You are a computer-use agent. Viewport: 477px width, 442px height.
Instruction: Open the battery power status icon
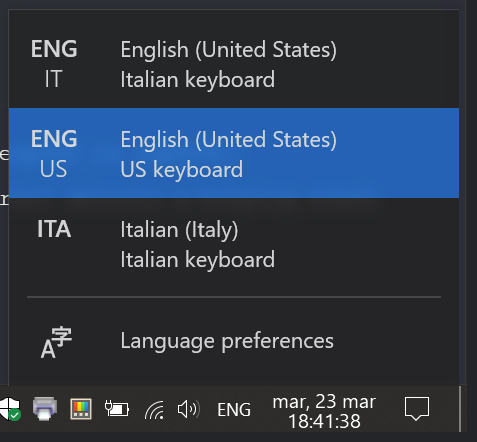(x=117, y=409)
